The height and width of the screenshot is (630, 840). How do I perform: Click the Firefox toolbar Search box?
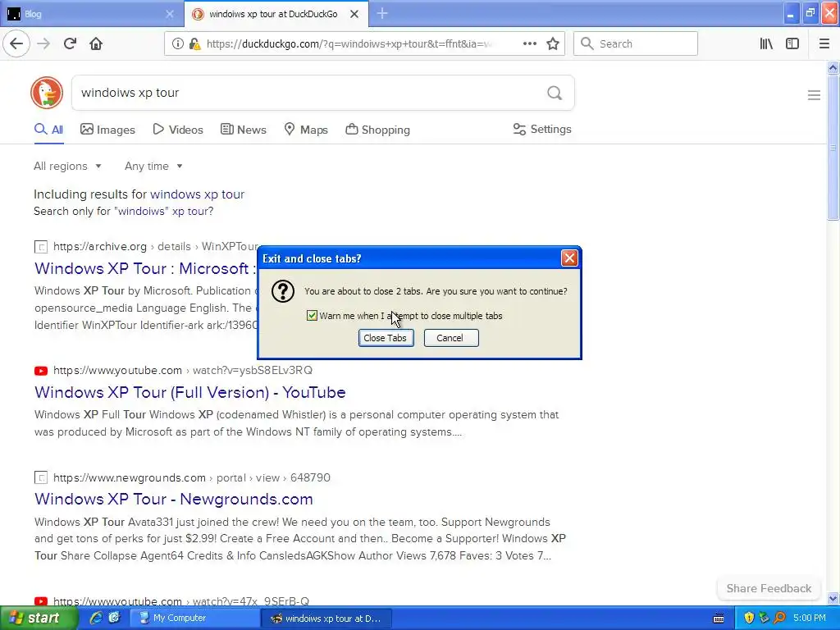coord(636,43)
